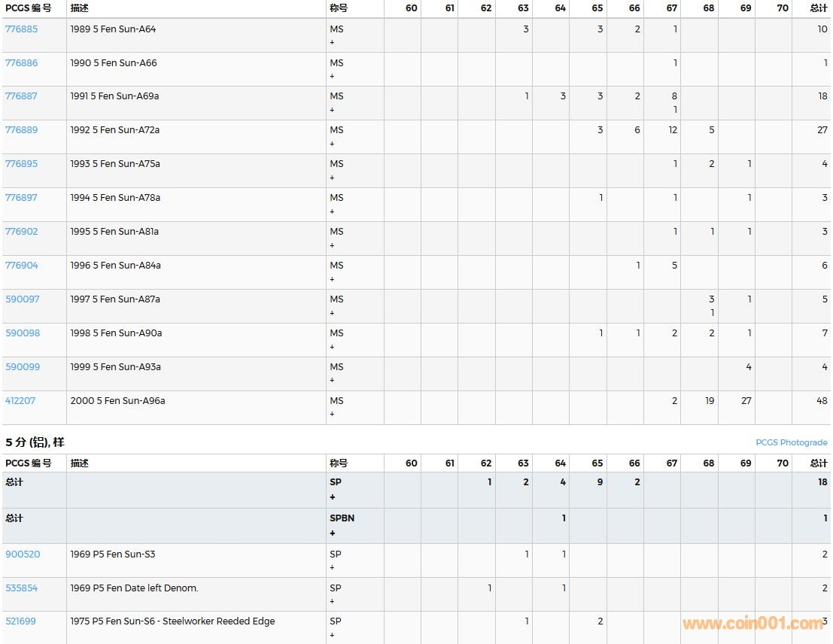Viewport: 833px width, 644px height.
Task: Open the PCGS Photograde link
Action: coord(791,442)
